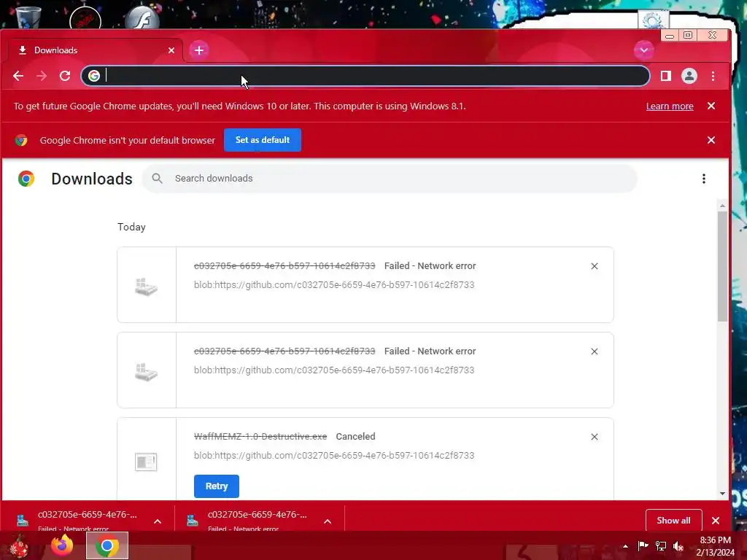Launch Firefox from the taskbar
747x560 pixels.
(63, 545)
